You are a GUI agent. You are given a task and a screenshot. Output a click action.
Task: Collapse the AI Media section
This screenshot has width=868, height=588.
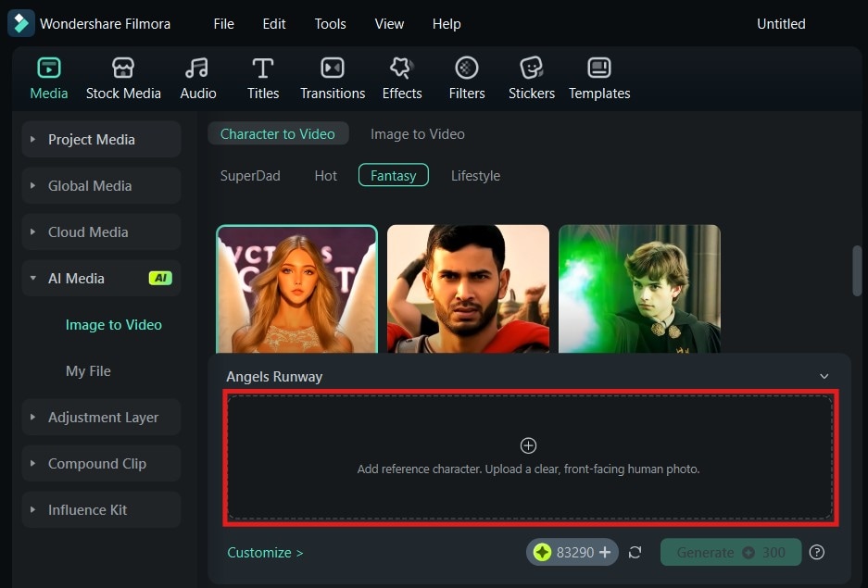tap(32, 278)
